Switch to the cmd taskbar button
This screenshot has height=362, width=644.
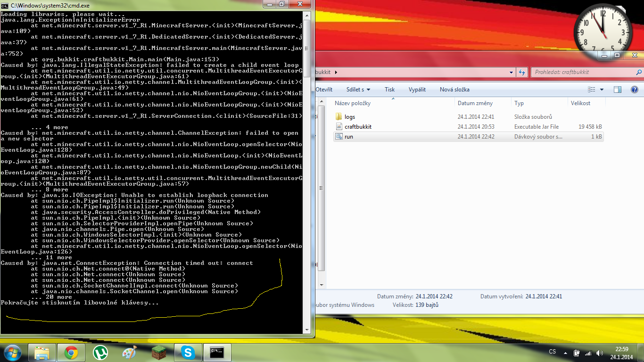[x=217, y=353]
